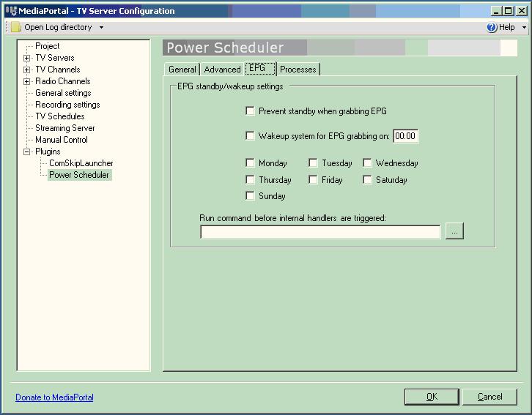Image resolution: width=532 pixels, height=415 pixels.
Task: Check the Tuesday checkbox
Action: click(313, 163)
